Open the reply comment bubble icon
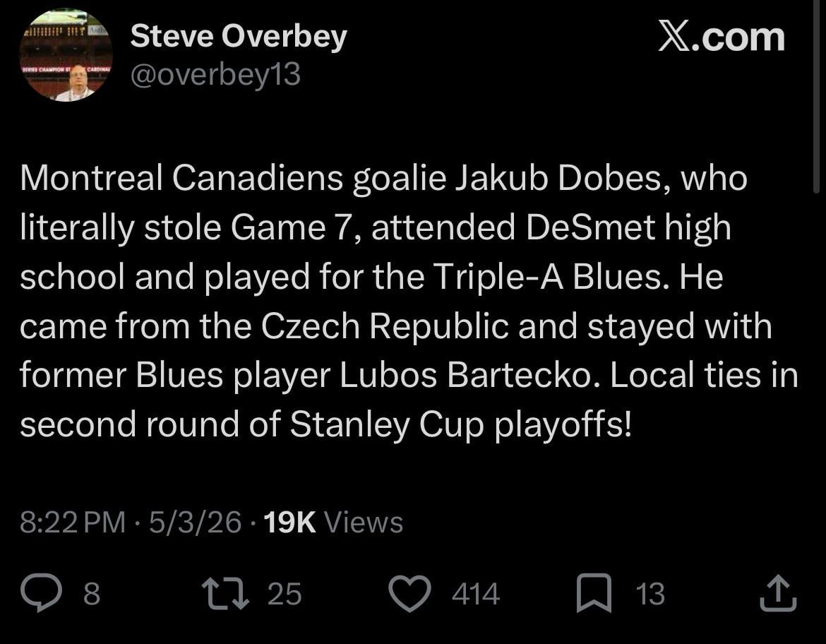The height and width of the screenshot is (644, 826). (41, 593)
